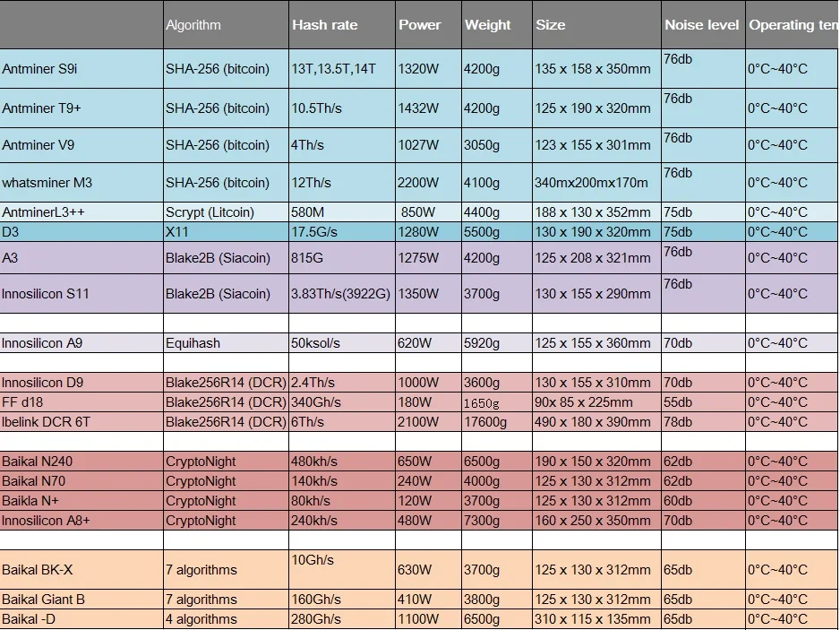Select the FF d18 cell

81,402
